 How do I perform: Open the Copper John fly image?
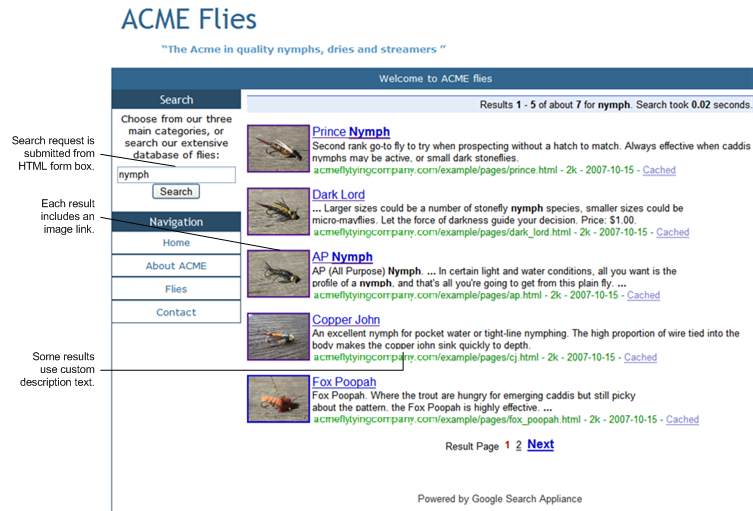pyautogui.click(x=278, y=336)
